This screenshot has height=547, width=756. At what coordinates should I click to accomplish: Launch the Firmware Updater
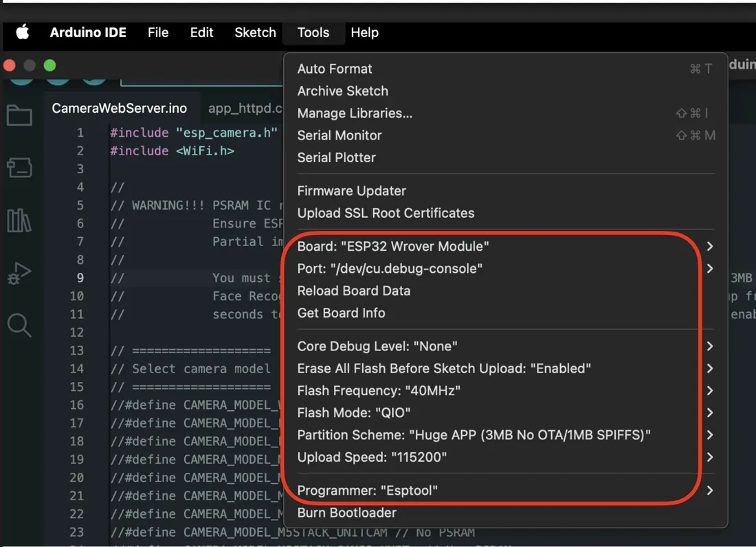pos(505,191)
